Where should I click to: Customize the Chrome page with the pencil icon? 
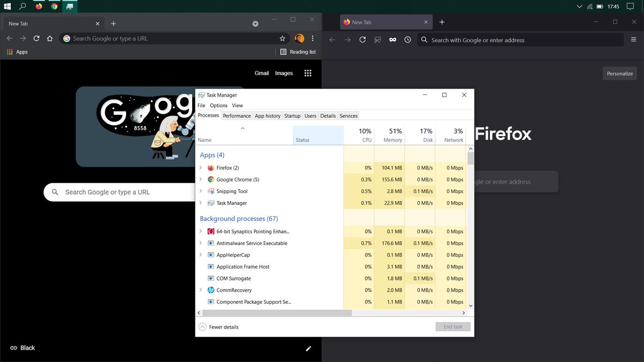(x=308, y=349)
